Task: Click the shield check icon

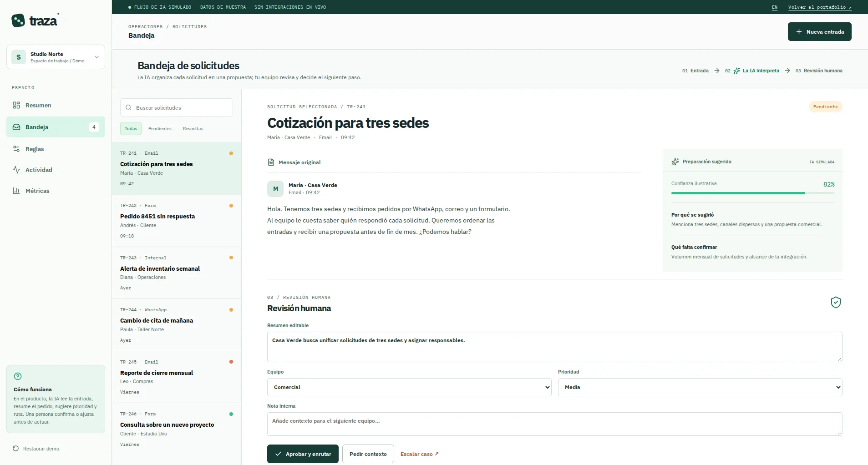Action: coord(836,302)
